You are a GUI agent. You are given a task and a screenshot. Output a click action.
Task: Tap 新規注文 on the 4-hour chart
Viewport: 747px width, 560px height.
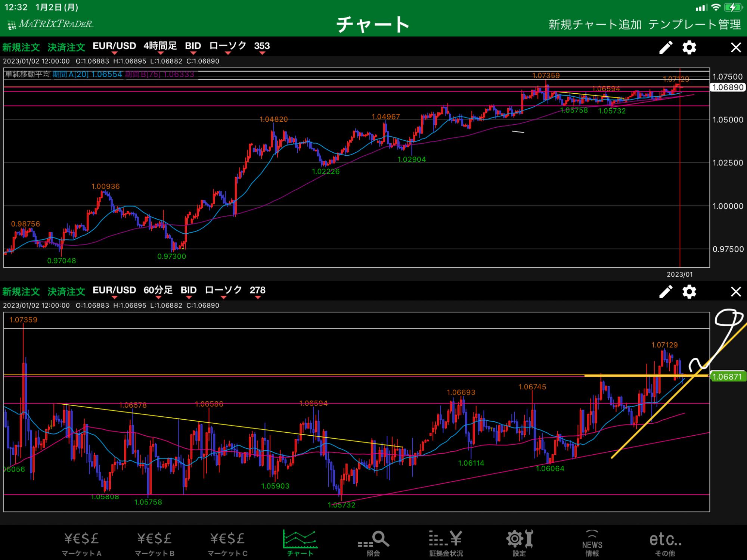pyautogui.click(x=21, y=47)
